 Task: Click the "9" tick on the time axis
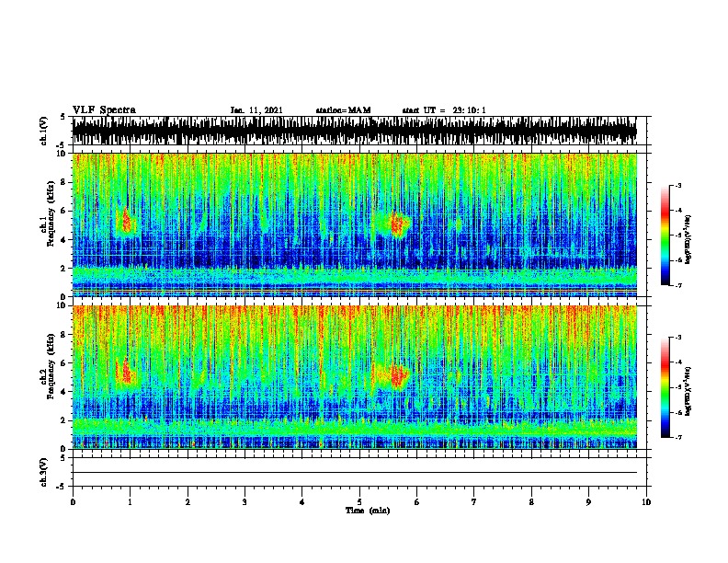pyautogui.click(x=588, y=502)
